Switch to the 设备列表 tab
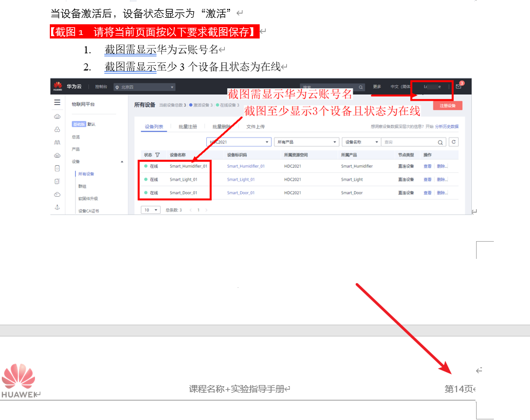This screenshot has width=530, height=420. pyautogui.click(x=154, y=127)
